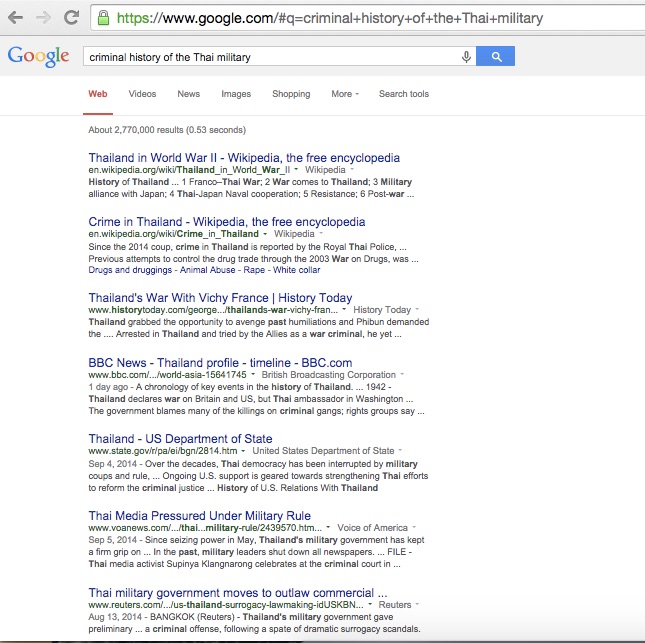Switch to the News tab
Image resolution: width=645 pixels, height=643 pixels.
188,94
